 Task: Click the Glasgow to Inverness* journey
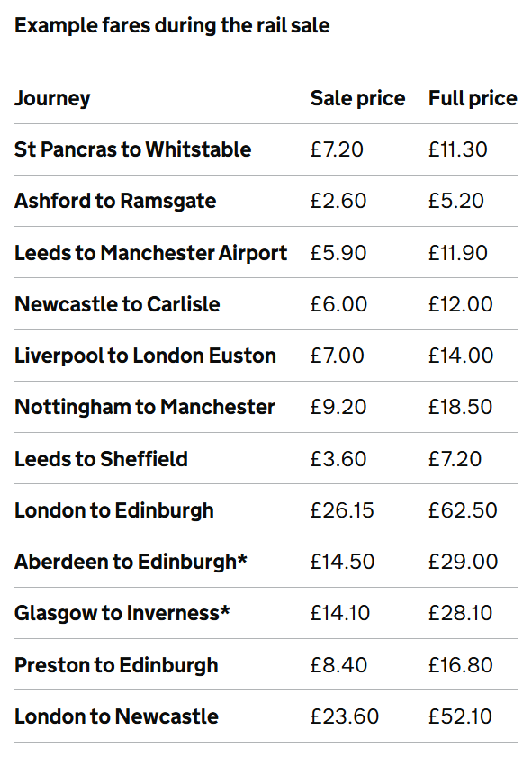122,613
